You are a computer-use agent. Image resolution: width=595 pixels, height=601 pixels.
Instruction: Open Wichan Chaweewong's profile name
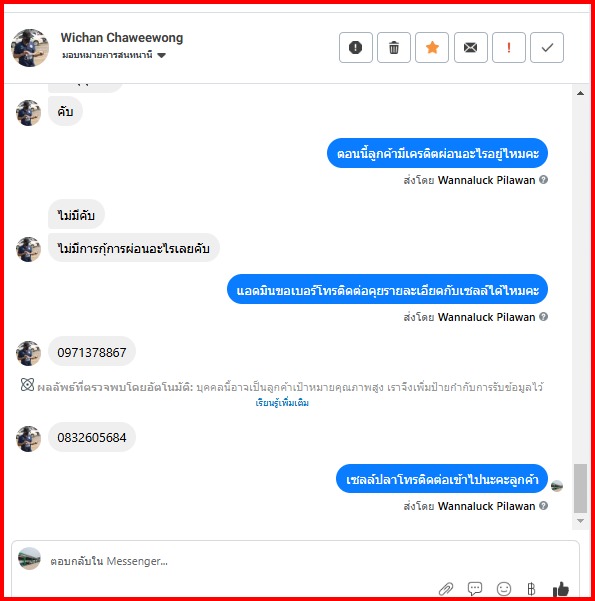tap(122, 38)
